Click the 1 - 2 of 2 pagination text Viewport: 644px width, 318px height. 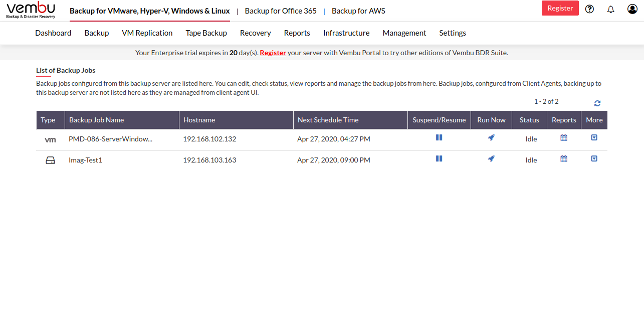pyautogui.click(x=546, y=101)
